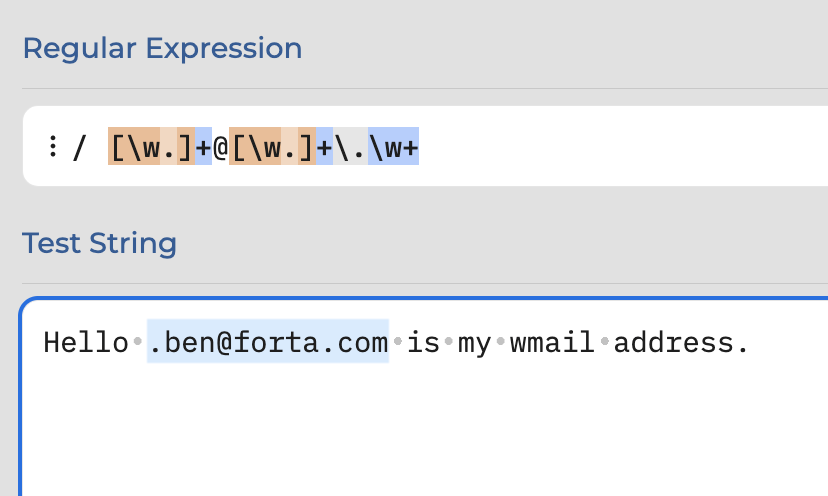This screenshot has height=496, width=828.
Task: Place cursor in the word Hello
Action: 86,342
